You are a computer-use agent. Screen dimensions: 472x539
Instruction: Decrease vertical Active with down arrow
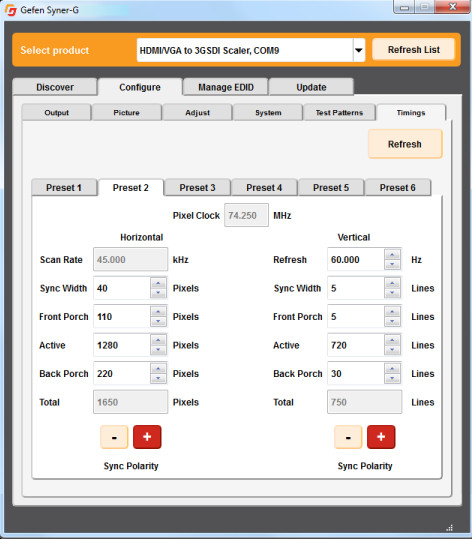coord(392,350)
